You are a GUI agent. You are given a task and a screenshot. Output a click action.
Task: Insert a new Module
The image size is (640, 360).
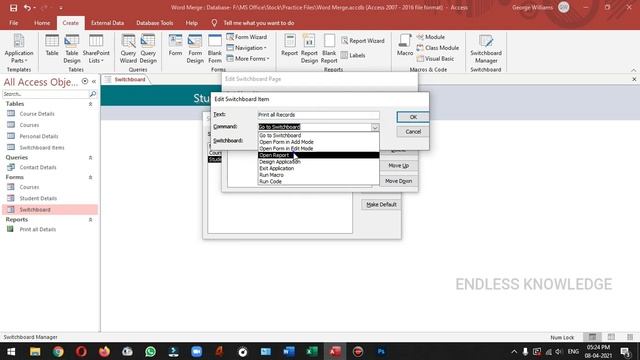[431, 37]
